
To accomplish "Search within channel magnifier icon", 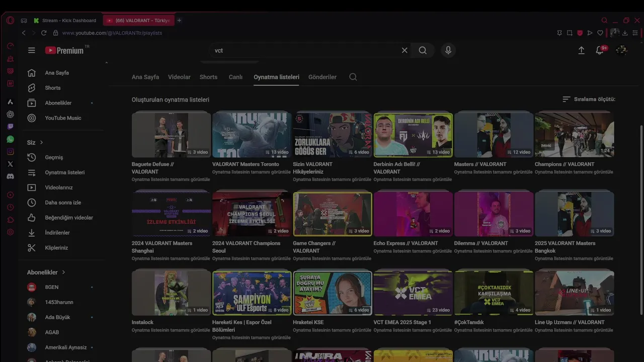I will (x=353, y=77).
